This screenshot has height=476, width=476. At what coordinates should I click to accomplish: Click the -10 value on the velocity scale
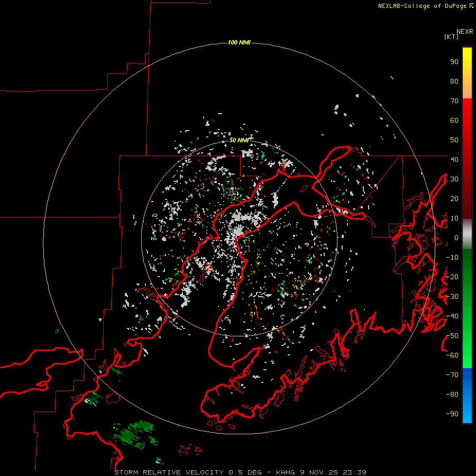[452, 258]
